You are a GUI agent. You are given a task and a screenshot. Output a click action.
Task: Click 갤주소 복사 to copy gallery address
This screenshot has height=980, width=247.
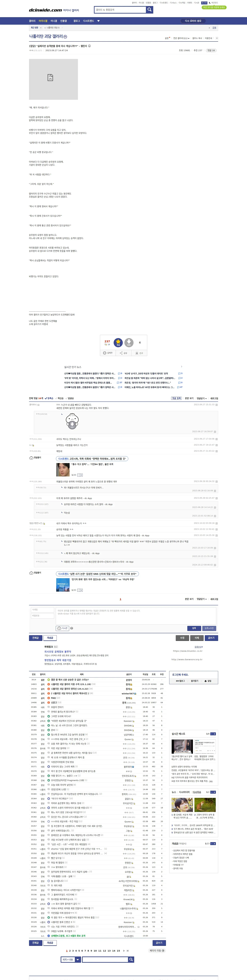pyautogui.click(x=197, y=38)
